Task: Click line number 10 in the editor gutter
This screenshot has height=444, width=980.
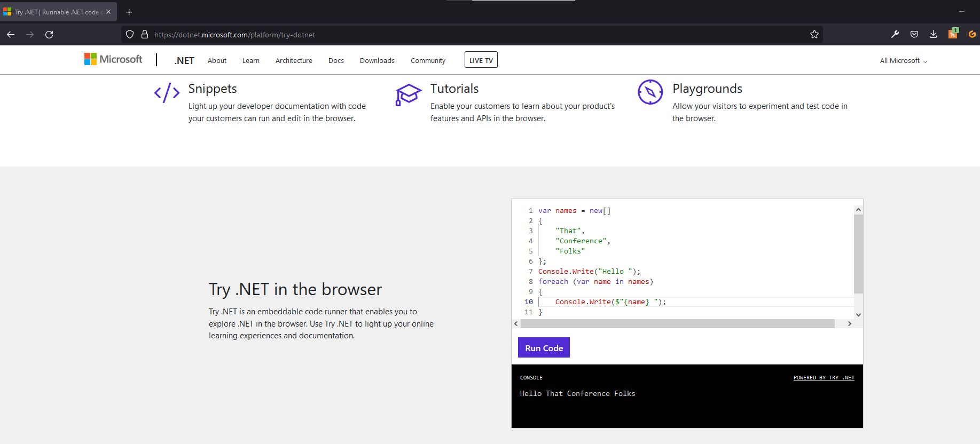Action: (x=528, y=302)
